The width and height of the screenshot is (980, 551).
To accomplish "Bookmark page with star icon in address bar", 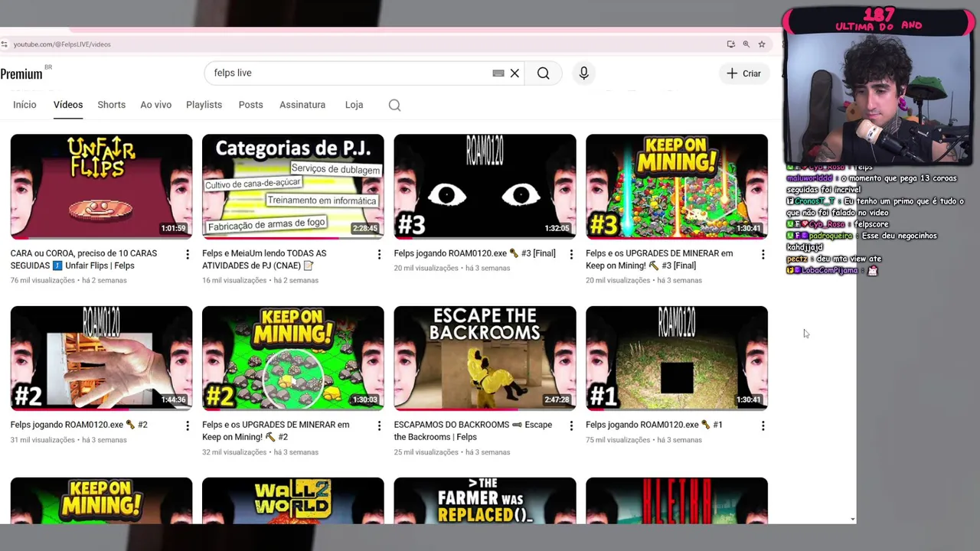I will pyautogui.click(x=762, y=44).
